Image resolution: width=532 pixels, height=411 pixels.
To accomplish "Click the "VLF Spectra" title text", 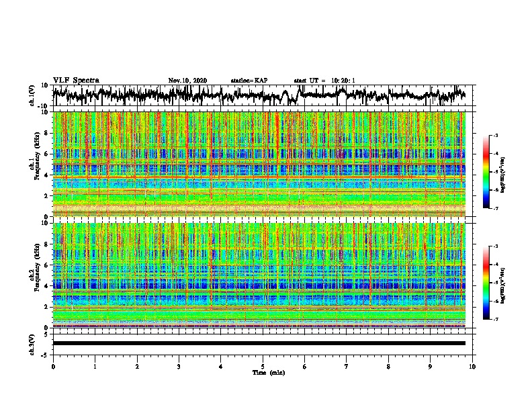I will (x=76, y=81).
